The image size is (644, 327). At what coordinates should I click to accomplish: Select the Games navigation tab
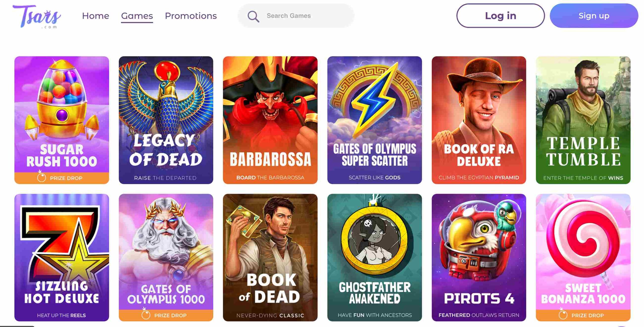point(137,16)
